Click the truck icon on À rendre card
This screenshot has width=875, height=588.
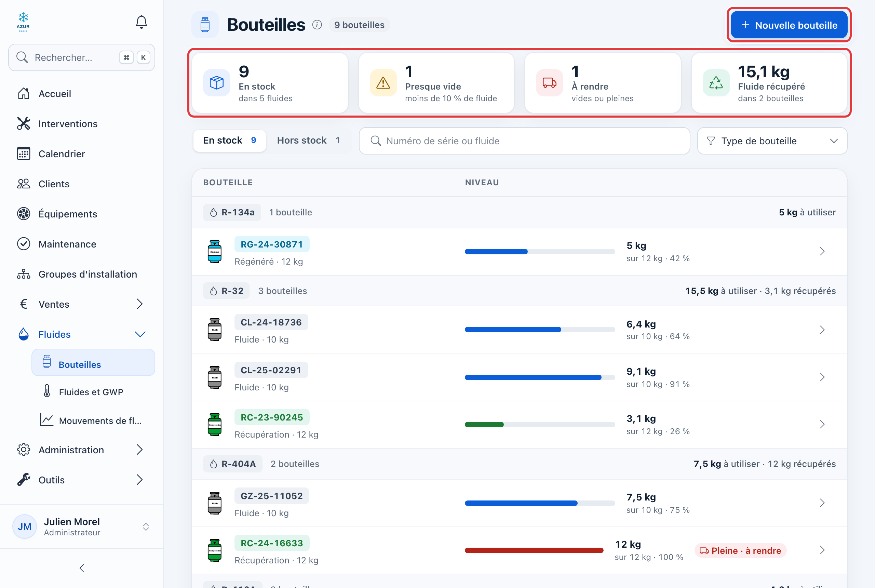pos(550,83)
